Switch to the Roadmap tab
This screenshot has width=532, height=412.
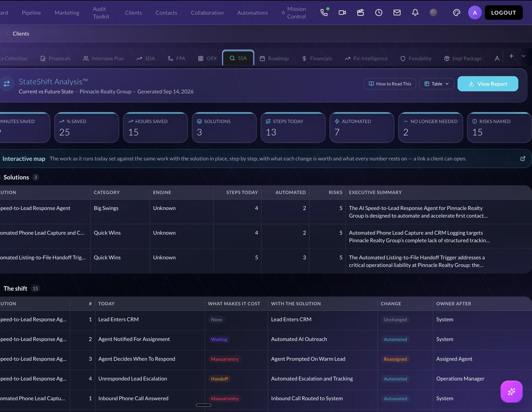[x=274, y=58]
